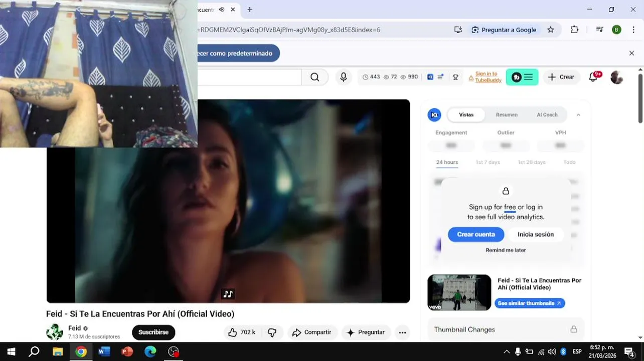The height and width of the screenshot is (361, 644).
Task: Click Preguntar a Google in address bar
Action: tap(504, 30)
